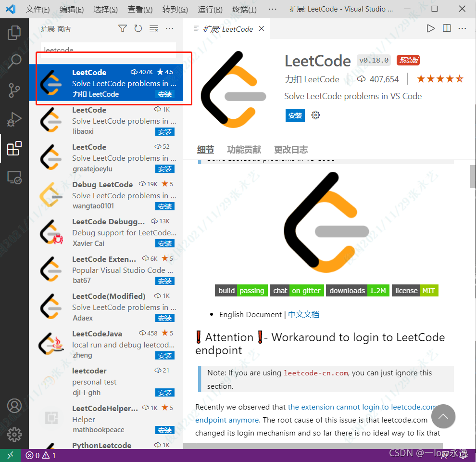Switch to the 更改日志 tab
This screenshot has height=462, width=476.
[x=291, y=150]
